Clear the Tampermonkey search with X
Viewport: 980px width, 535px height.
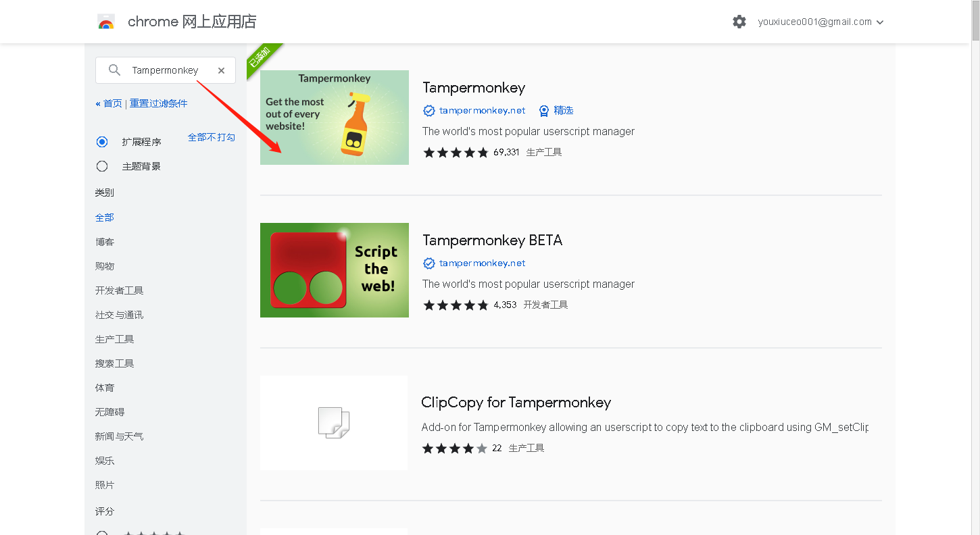click(221, 70)
